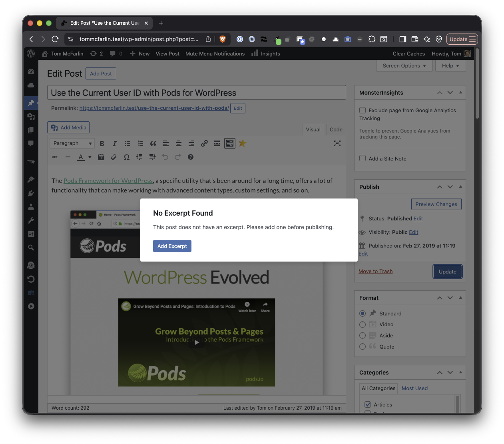Open Brave Shields lion icon
The image size is (504, 444).
tap(223, 39)
